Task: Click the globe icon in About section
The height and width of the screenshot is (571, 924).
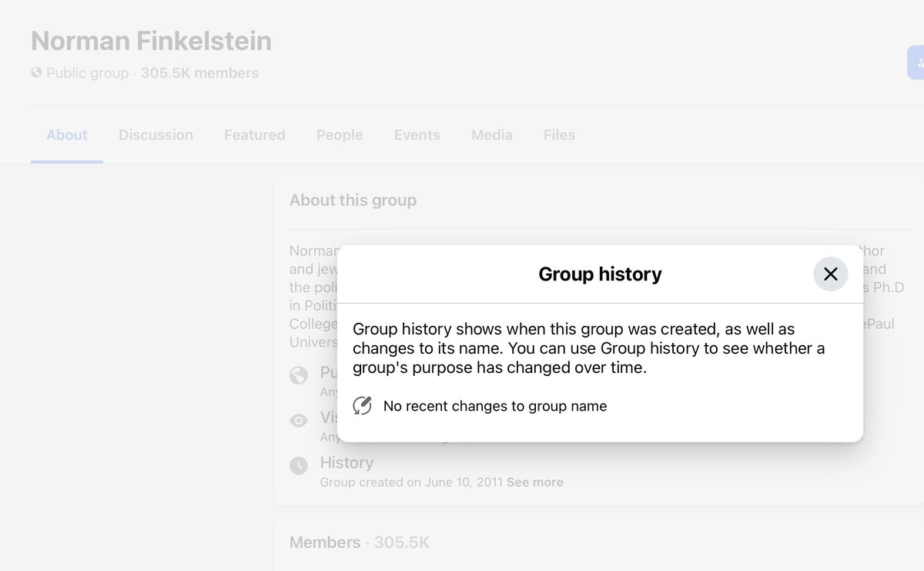Action: 298,375
